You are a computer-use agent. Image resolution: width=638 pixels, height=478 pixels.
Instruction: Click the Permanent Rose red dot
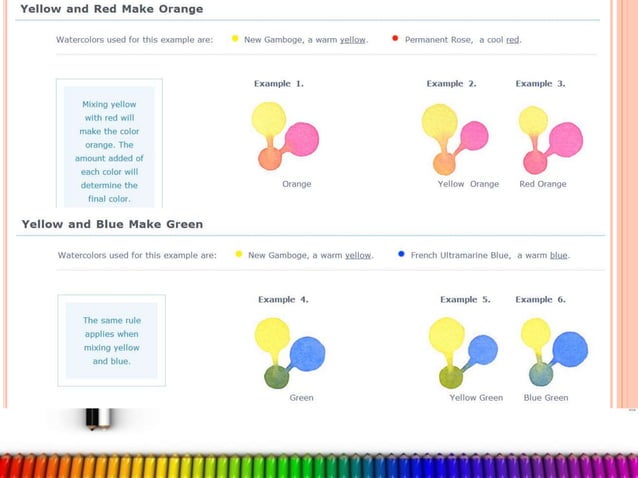click(395, 39)
